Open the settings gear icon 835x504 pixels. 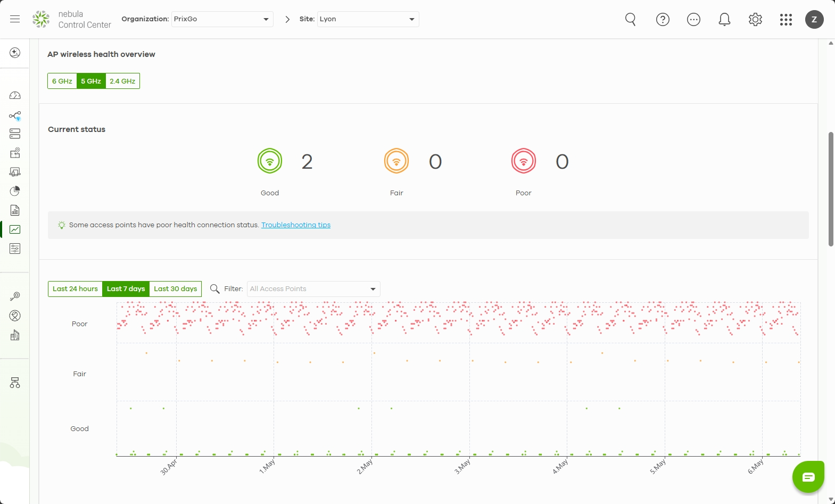(x=755, y=20)
